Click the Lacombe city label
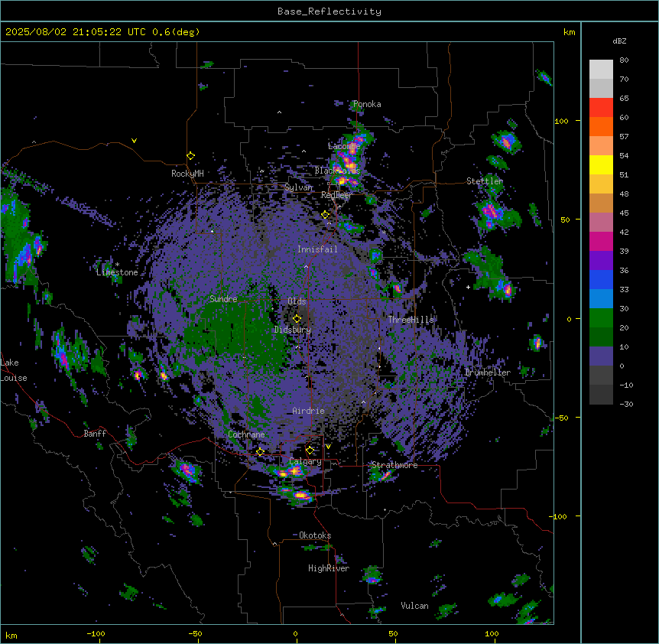The height and width of the screenshot is (644, 659). click(x=344, y=146)
